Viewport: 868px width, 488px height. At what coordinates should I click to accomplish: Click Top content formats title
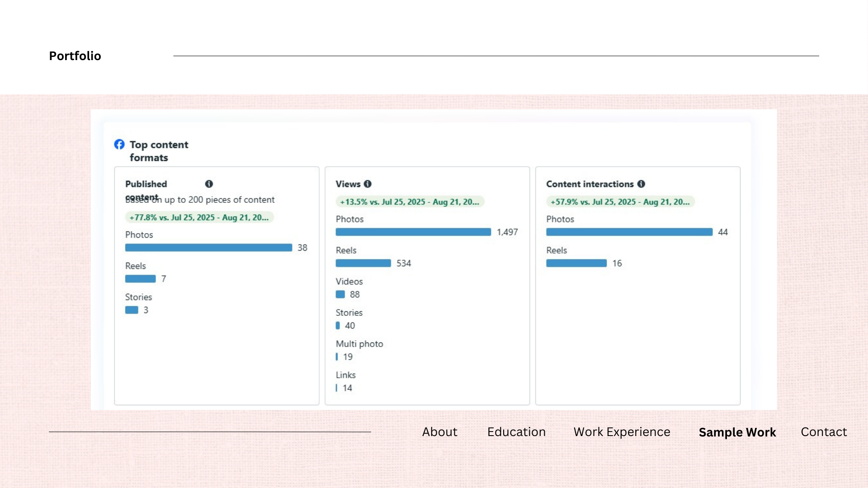pyautogui.click(x=159, y=151)
